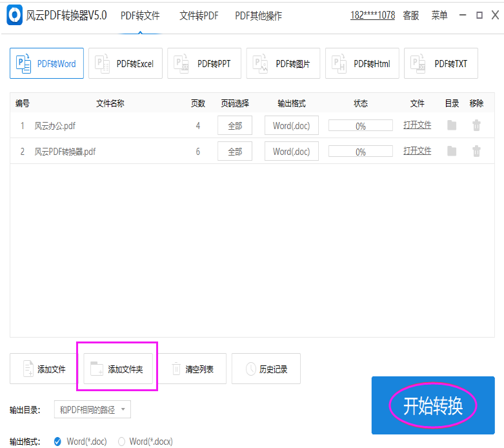Open the 菜单 menu

pyautogui.click(x=439, y=15)
